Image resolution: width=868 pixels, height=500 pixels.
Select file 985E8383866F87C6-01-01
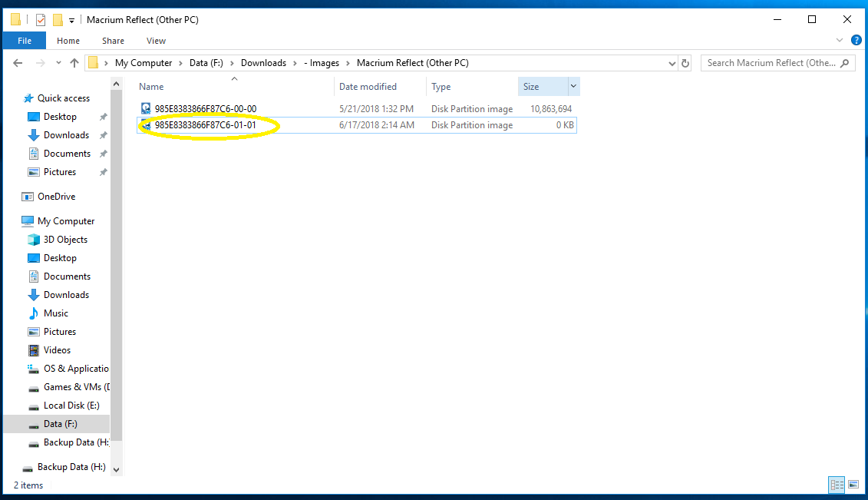[x=206, y=125]
